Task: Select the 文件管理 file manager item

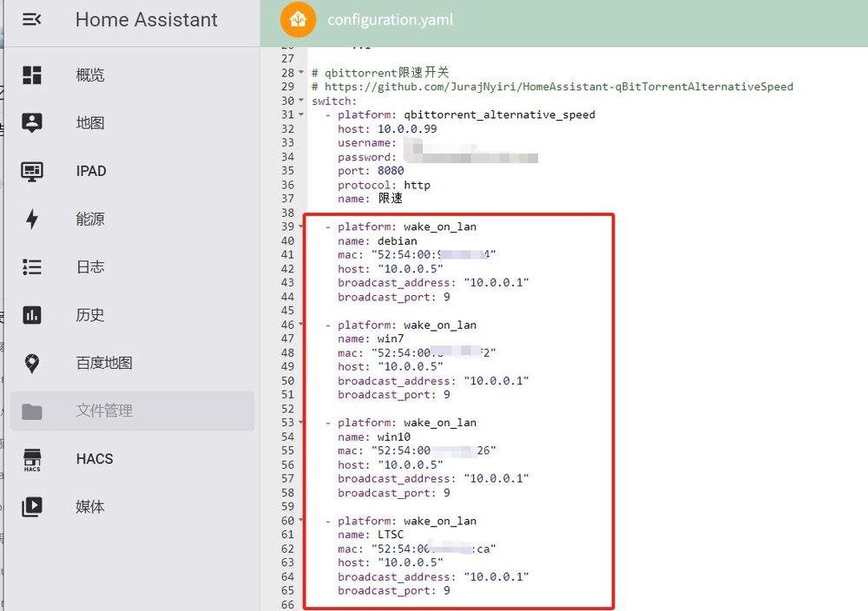Action: pos(132,411)
